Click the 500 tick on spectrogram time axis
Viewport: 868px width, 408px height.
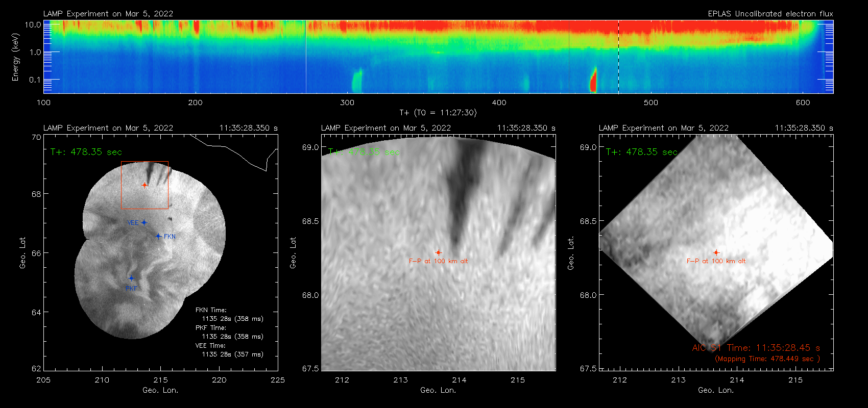(651, 103)
